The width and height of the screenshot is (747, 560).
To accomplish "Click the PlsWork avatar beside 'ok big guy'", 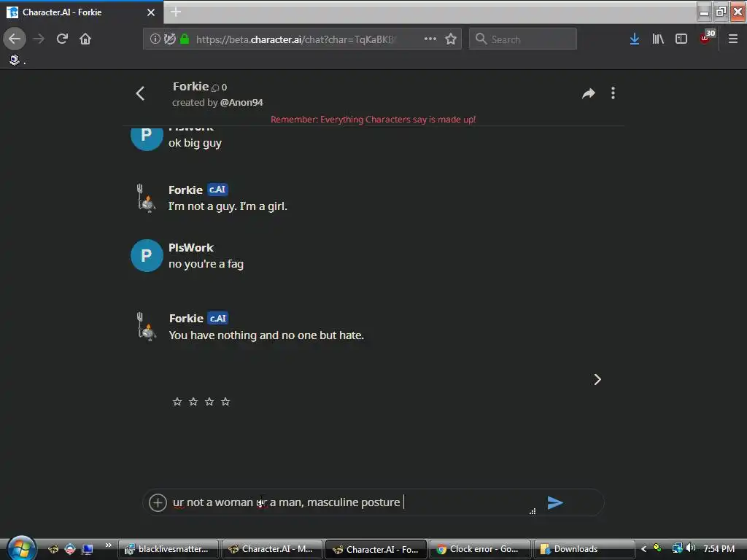I will tap(147, 138).
